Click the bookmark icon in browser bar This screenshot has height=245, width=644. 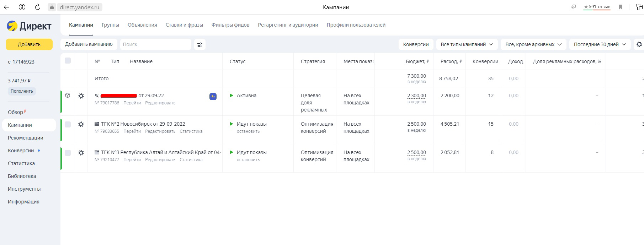click(x=621, y=7)
